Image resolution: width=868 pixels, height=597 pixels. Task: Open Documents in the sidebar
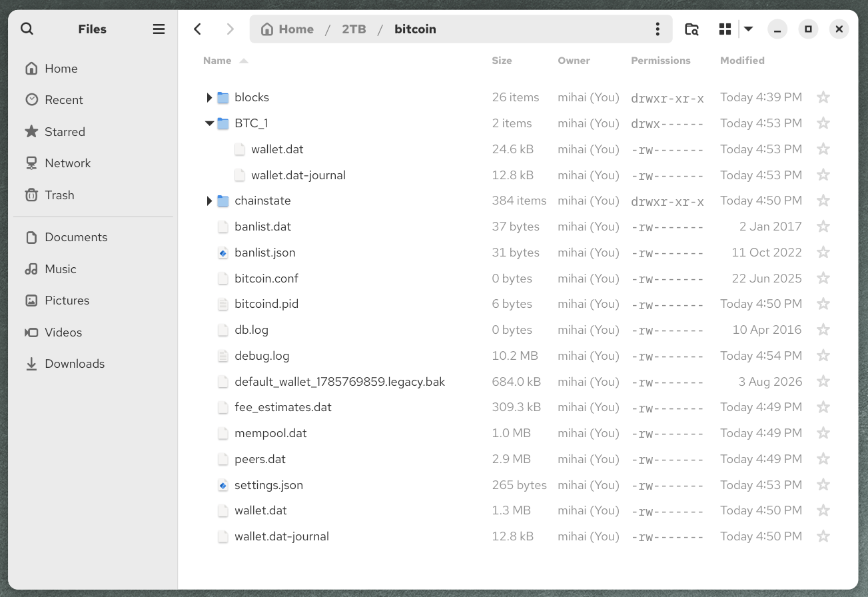click(93, 237)
